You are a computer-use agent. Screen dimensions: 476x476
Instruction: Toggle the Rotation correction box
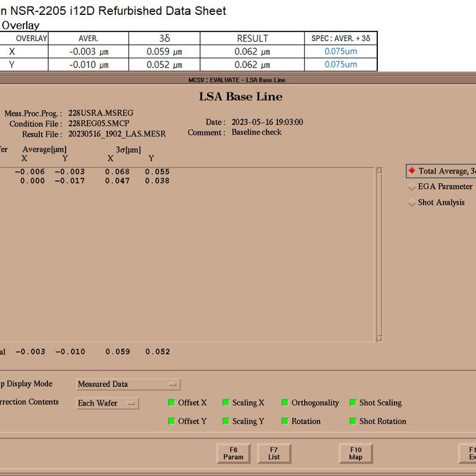point(285,421)
